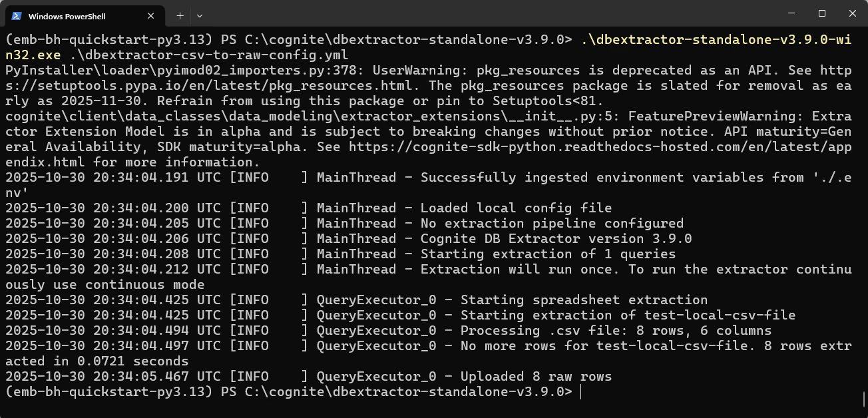868x418 pixels.
Task: Click the 'No extraction pipeline configured' log message
Action: coord(552,223)
